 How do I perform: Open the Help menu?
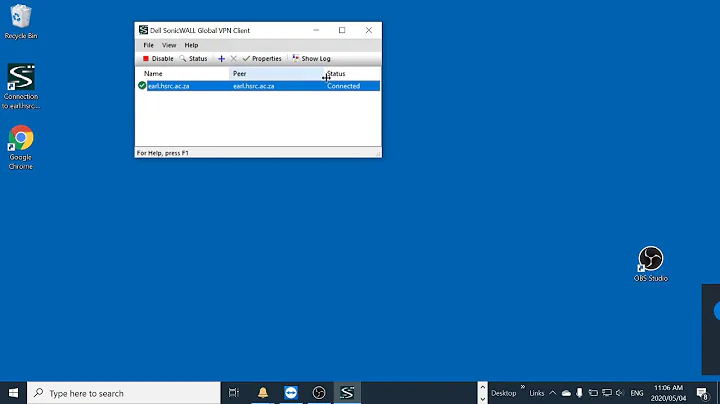pyautogui.click(x=191, y=45)
